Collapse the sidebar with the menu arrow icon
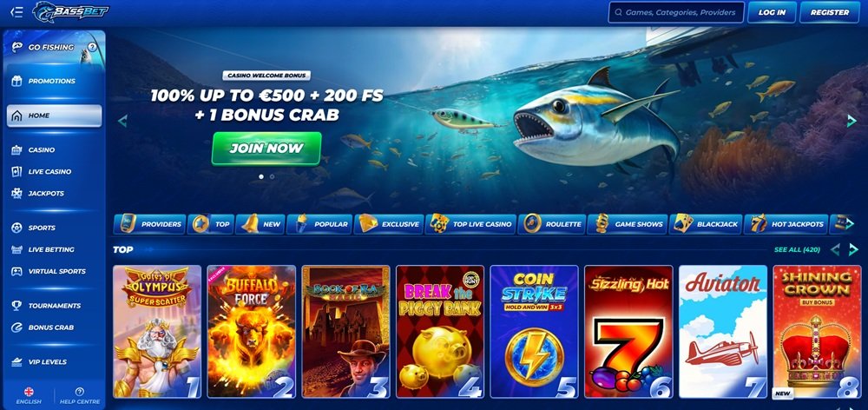 (16, 12)
